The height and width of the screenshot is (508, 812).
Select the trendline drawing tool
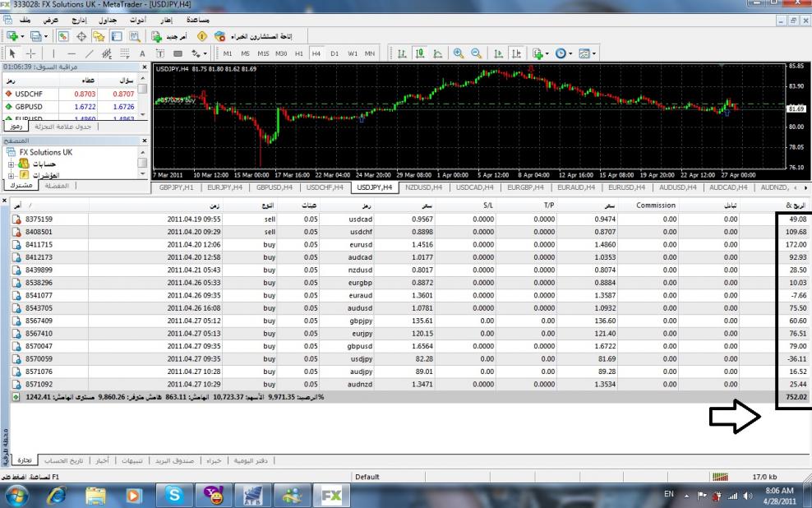click(90, 53)
